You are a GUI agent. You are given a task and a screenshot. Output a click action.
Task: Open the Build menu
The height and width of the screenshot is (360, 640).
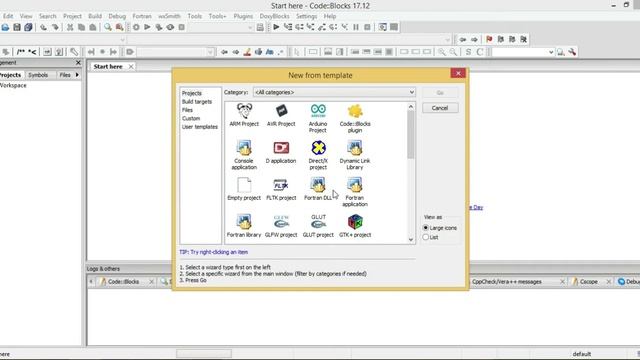[95, 16]
